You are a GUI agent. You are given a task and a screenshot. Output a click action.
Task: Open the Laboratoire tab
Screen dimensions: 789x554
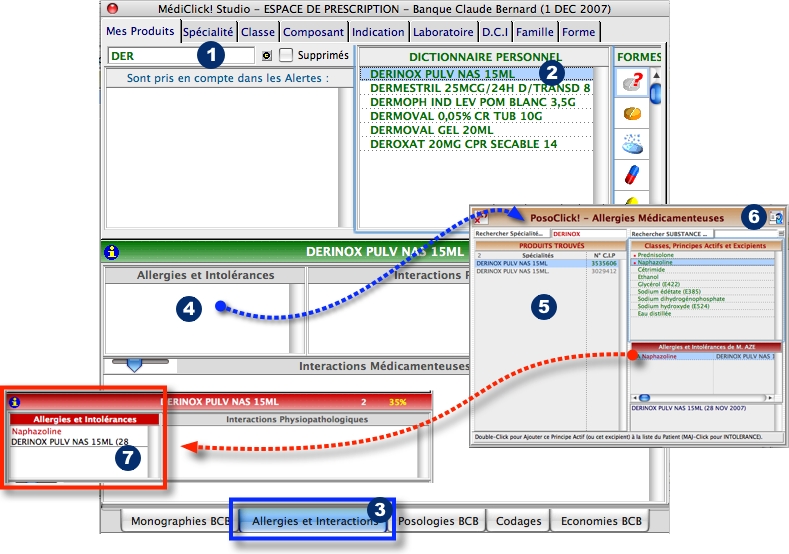point(443,32)
